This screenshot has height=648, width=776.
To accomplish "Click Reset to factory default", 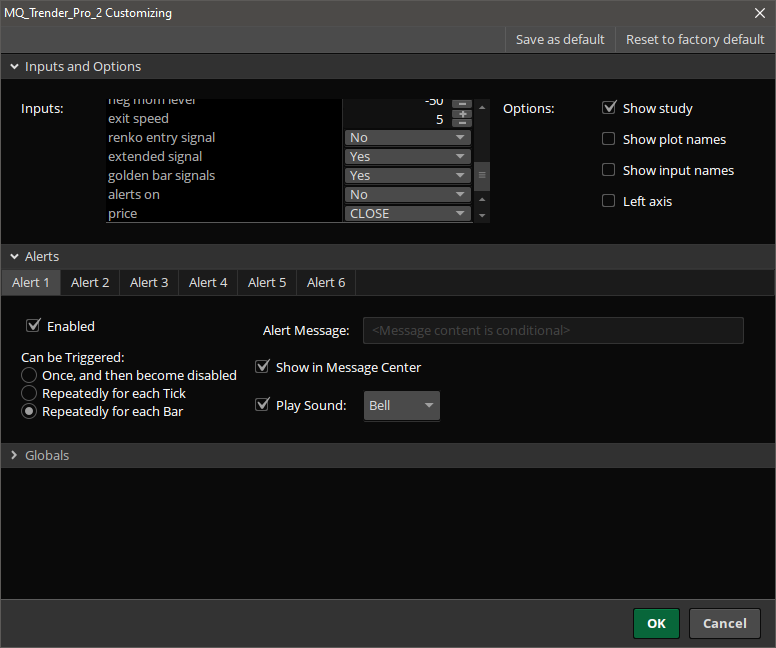I will click(695, 40).
